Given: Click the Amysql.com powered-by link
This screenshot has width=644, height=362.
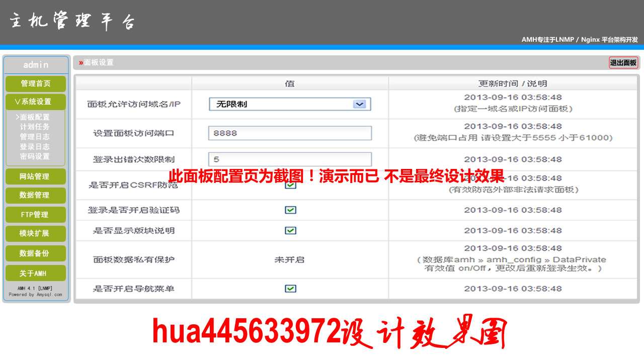Looking at the screenshot, I should click(49, 295).
